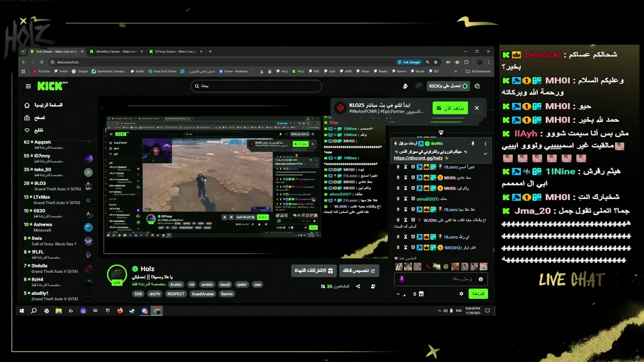Screen dimensions: 644x362
Task: Select the Arabic capitalized tag
Action: click(176, 285)
